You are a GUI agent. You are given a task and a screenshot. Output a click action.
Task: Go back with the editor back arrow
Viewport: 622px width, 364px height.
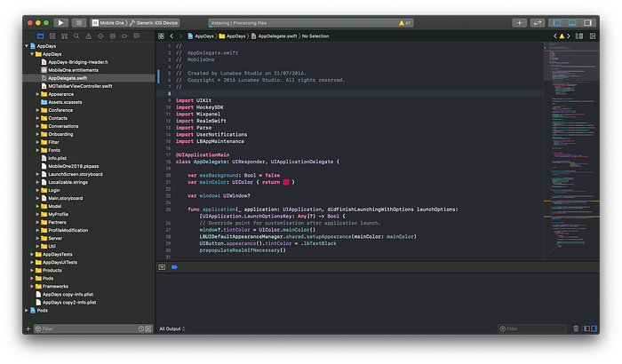[171, 36]
